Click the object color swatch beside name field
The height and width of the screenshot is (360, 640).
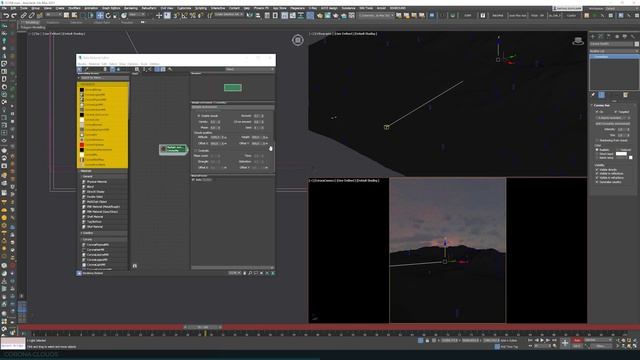coord(636,44)
